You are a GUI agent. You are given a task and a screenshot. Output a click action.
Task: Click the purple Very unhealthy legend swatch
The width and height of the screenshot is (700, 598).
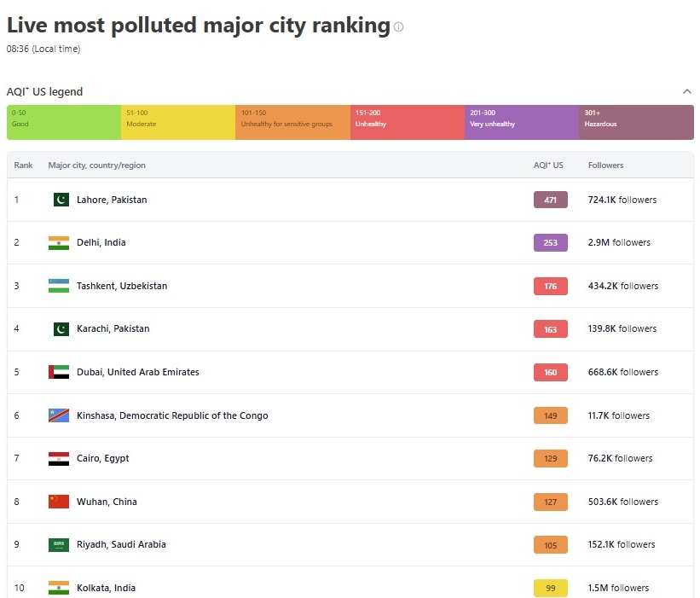(522, 122)
